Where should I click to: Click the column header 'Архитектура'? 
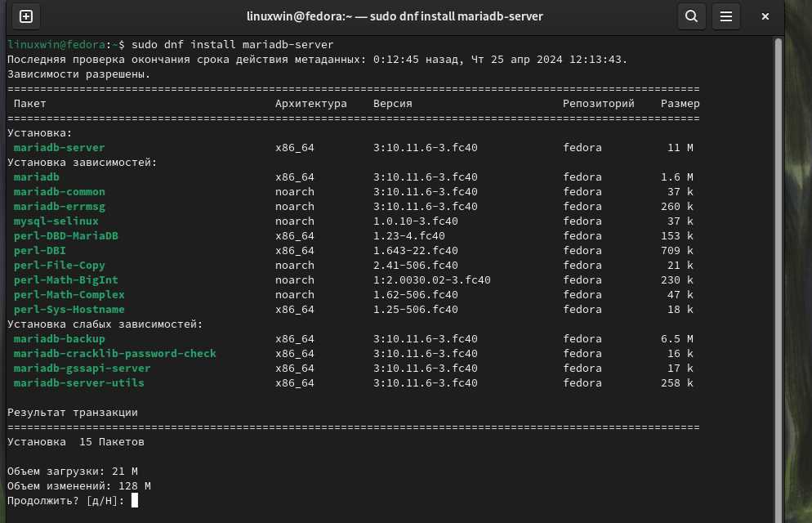coord(311,104)
